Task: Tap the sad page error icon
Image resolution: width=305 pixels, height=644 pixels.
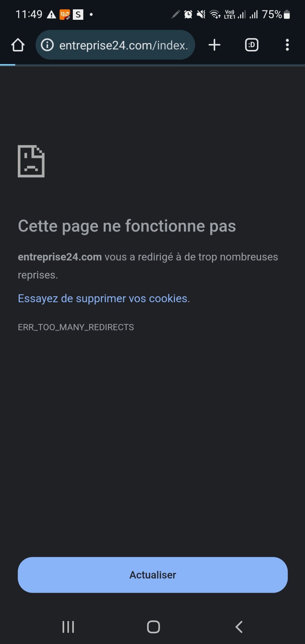Action: click(31, 161)
